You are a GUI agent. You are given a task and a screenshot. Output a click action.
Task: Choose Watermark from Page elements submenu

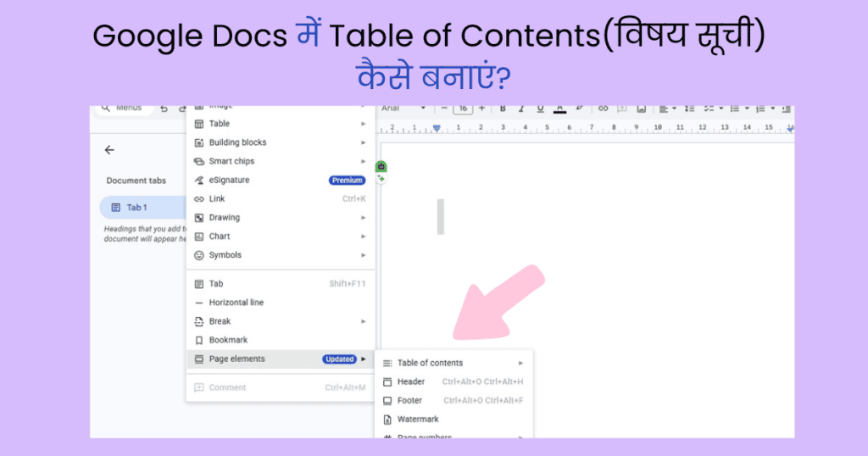click(454, 420)
